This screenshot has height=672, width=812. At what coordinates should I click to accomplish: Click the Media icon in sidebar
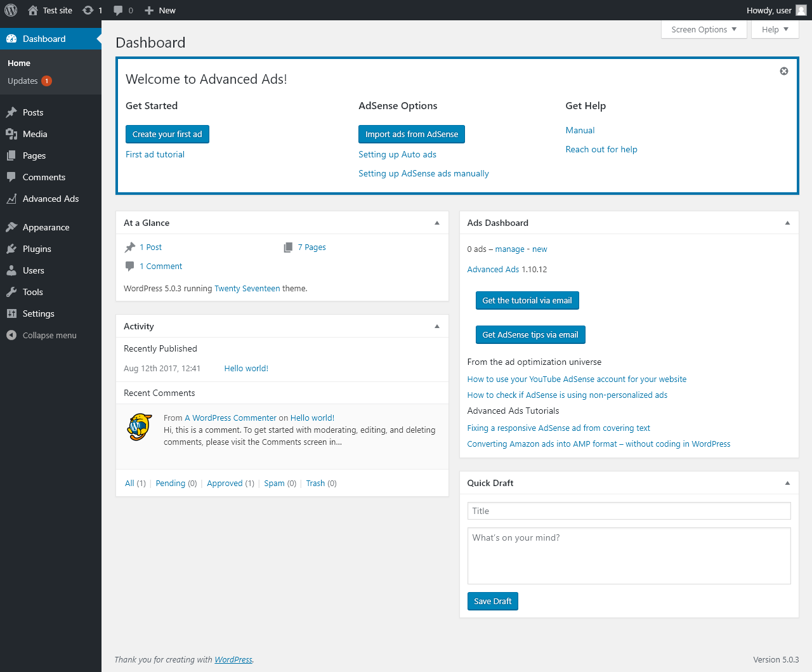[11, 134]
